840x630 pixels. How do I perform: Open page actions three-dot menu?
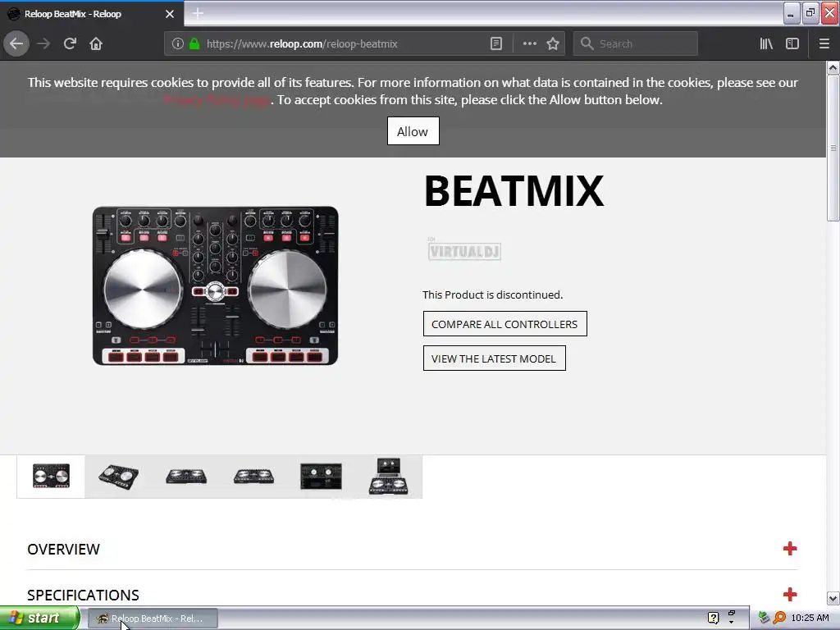click(529, 44)
